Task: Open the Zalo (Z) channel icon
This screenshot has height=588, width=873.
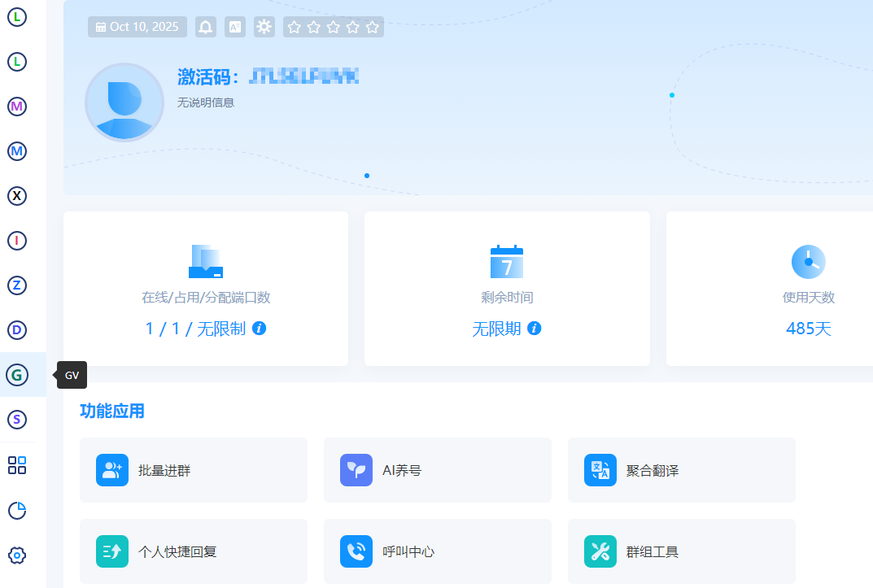Action: coord(16,285)
